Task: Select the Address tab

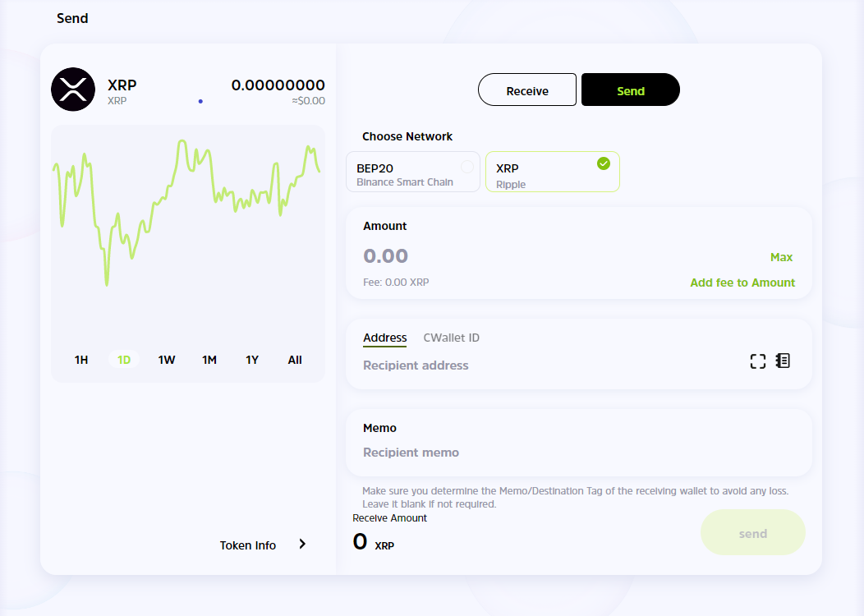Action: click(x=384, y=338)
